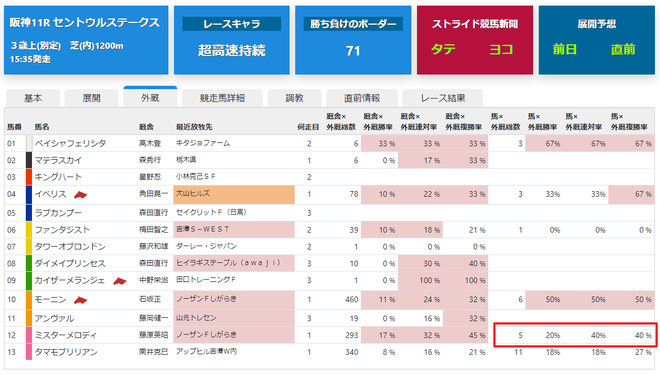Open the 直前 pace forecast
660x375 pixels.
[623, 50]
